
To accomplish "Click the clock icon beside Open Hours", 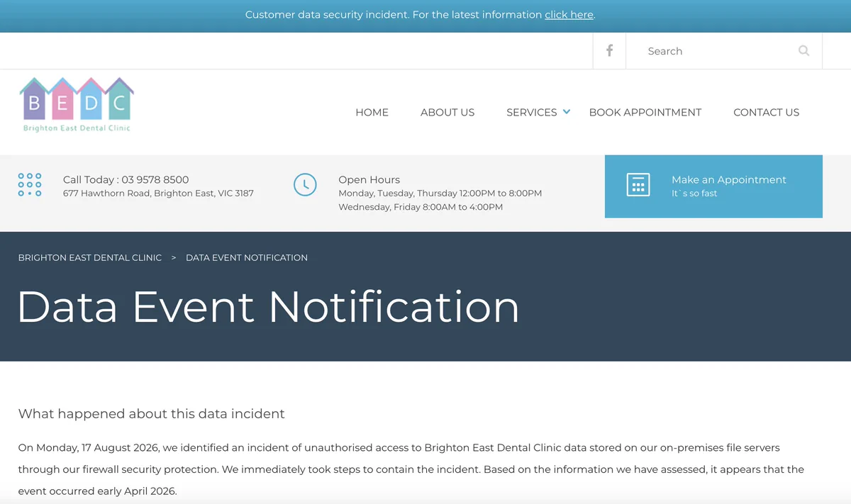I will [x=305, y=185].
